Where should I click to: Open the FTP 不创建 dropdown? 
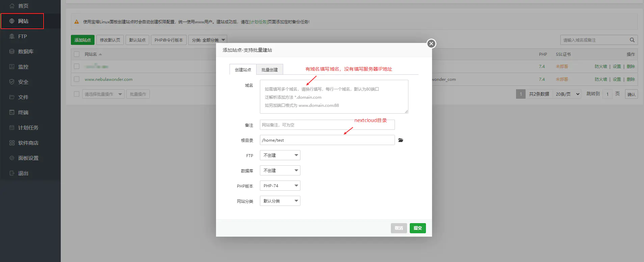click(280, 155)
